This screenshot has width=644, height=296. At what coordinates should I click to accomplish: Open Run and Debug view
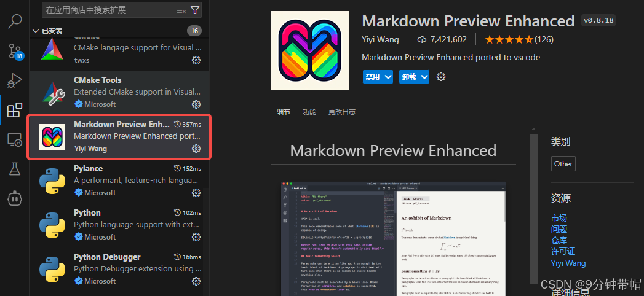click(15, 81)
